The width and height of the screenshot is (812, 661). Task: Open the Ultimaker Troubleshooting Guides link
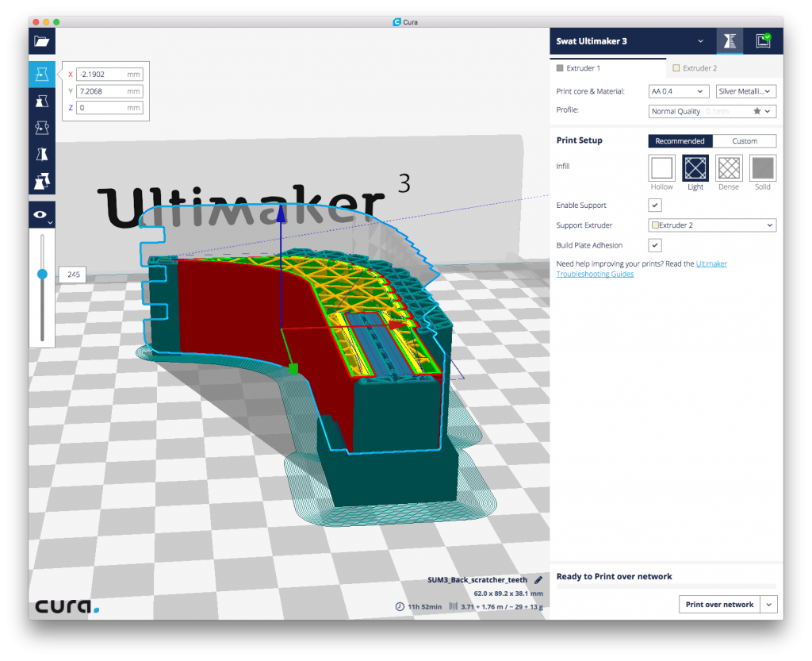[642, 269]
